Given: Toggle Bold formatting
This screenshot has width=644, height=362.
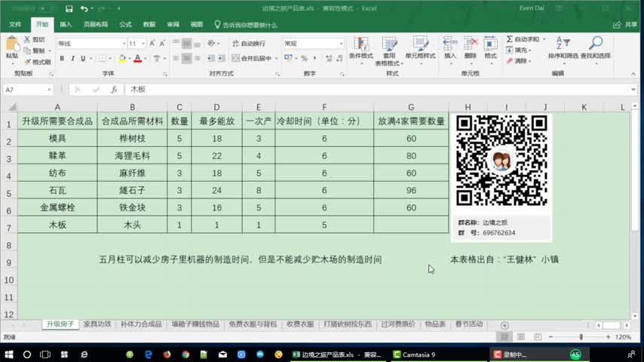Looking at the screenshot, I should (x=62, y=58).
